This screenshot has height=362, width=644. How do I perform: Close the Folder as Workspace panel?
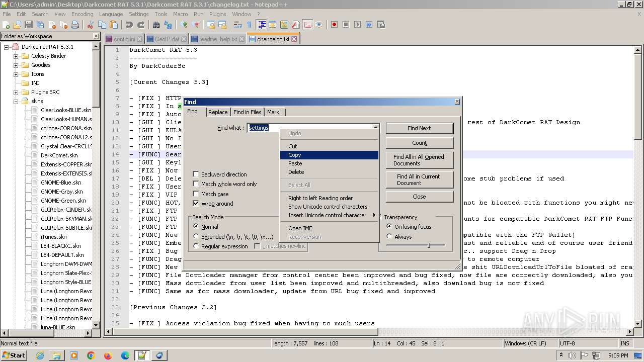tap(96, 36)
